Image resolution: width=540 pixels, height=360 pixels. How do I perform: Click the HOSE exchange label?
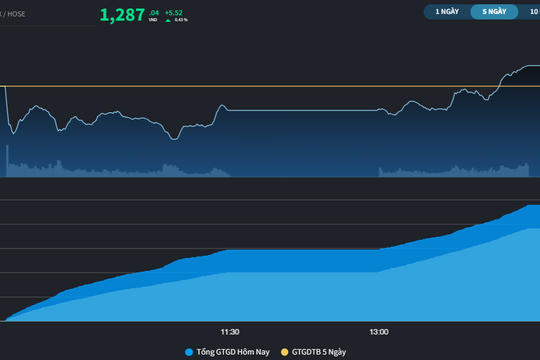pyautogui.click(x=16, y=14)
